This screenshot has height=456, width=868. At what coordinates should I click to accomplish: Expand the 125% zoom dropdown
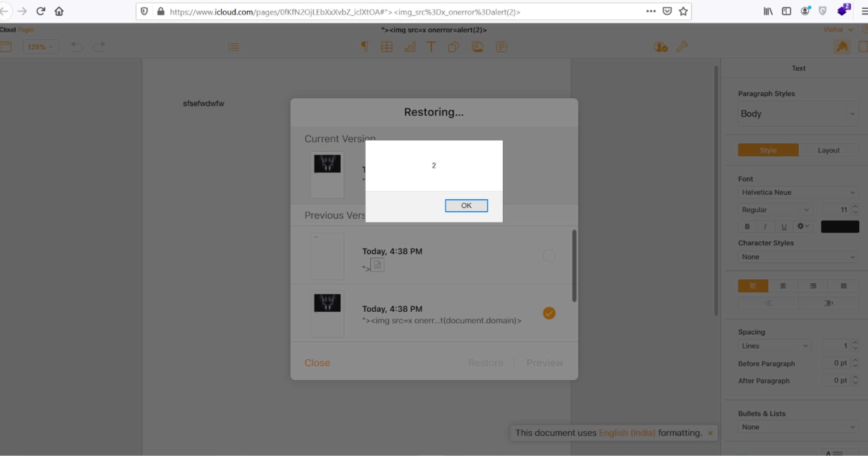click(41, 47)
